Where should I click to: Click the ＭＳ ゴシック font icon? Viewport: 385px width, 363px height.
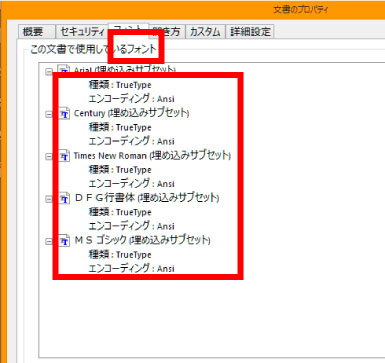click(64, 240)
